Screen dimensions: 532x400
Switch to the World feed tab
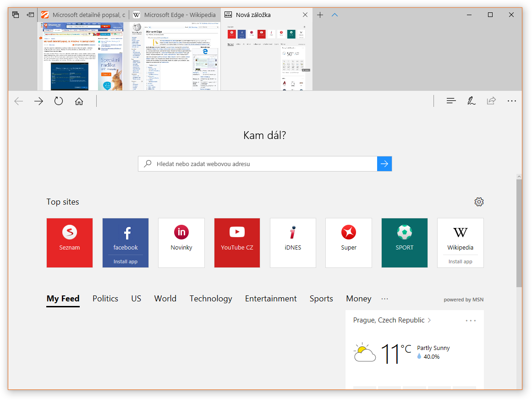tap(165, 299)
